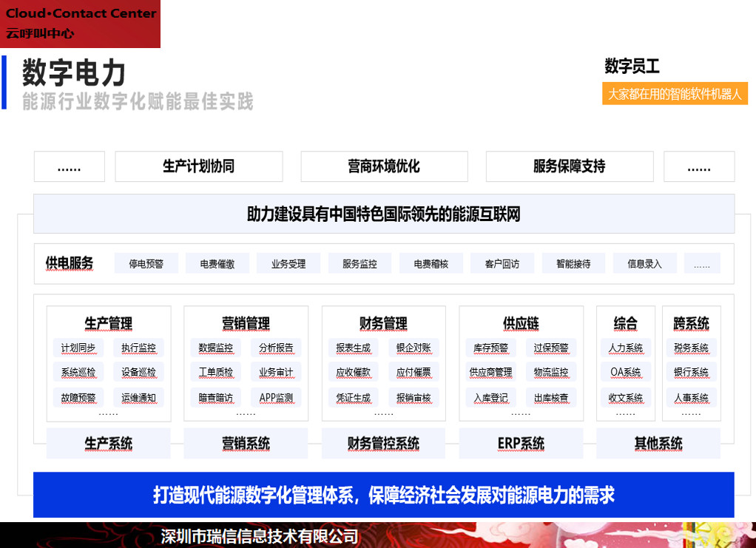Click the 综合 heading

tap(626, 323)
